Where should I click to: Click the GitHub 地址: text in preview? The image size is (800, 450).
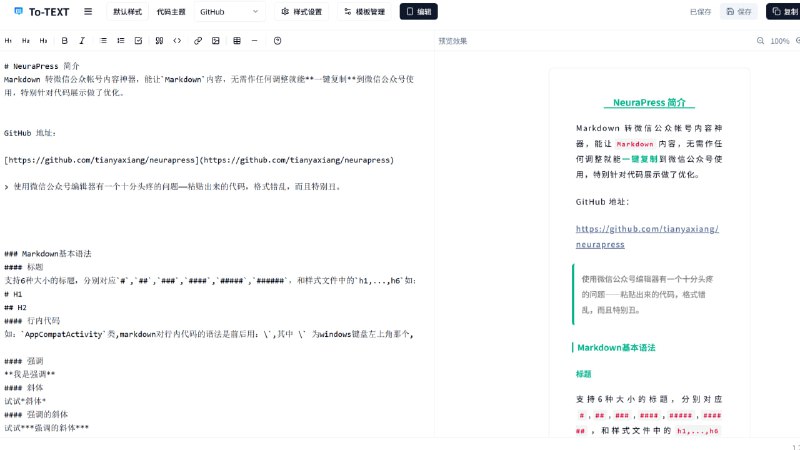pos(602,202)
